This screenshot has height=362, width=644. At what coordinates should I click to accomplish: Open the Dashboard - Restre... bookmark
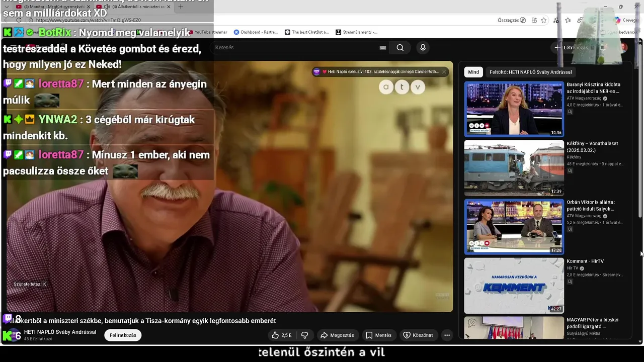(255, 32)
